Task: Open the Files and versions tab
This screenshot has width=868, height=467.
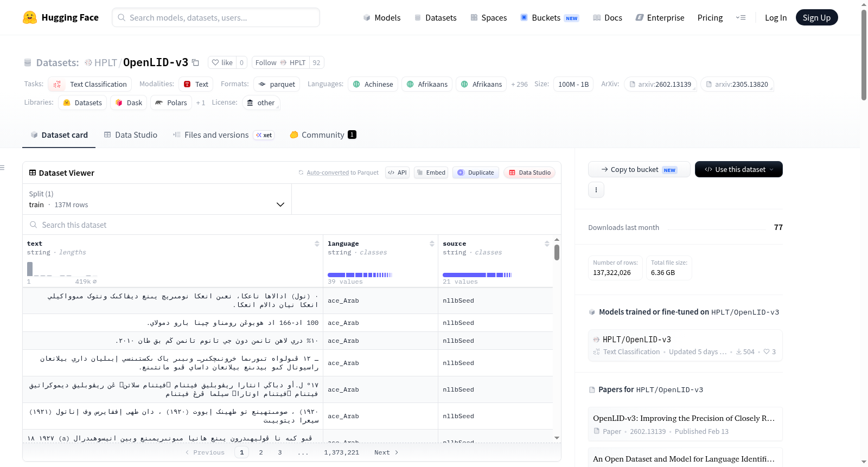Action: coord(223,135)
